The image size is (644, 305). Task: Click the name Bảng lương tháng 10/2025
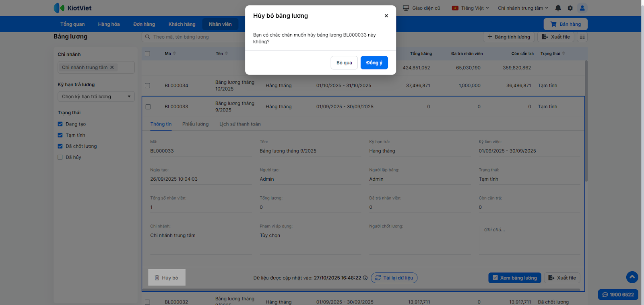(x=235, y=86)
